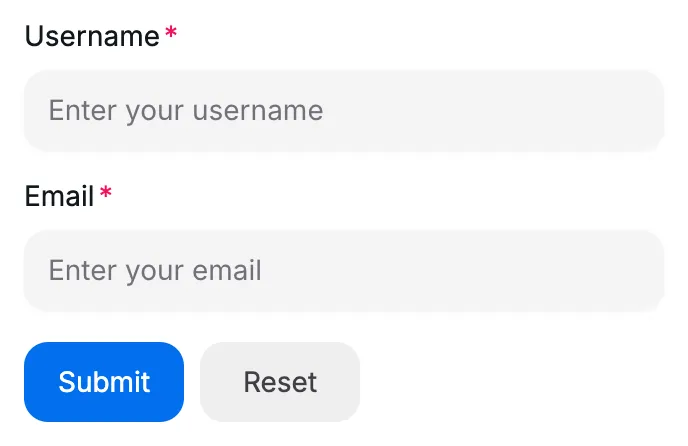Click the Username label text
Screen dimensions: 688x446
pyautogui.click(x=92, y=37)
